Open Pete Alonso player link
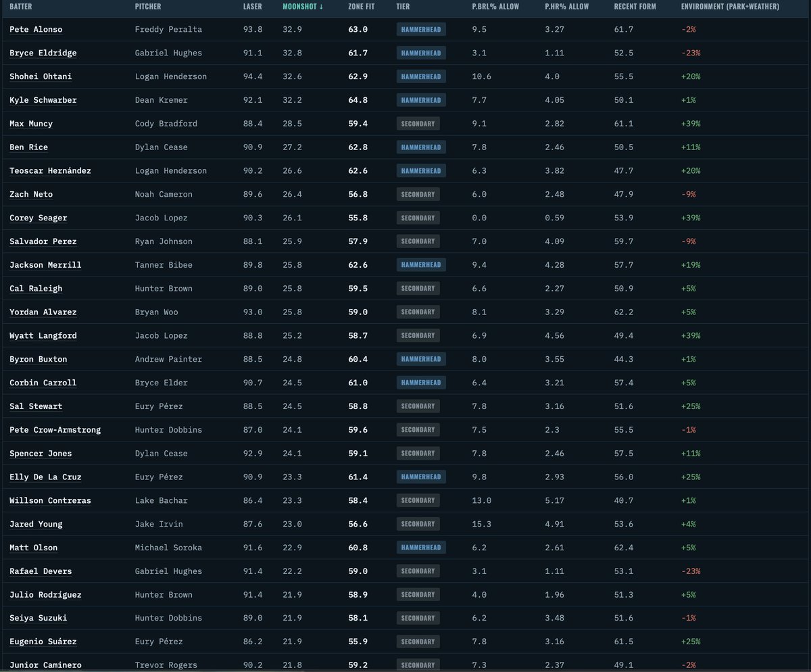This screenshot has height=672, width=811. 36,30
